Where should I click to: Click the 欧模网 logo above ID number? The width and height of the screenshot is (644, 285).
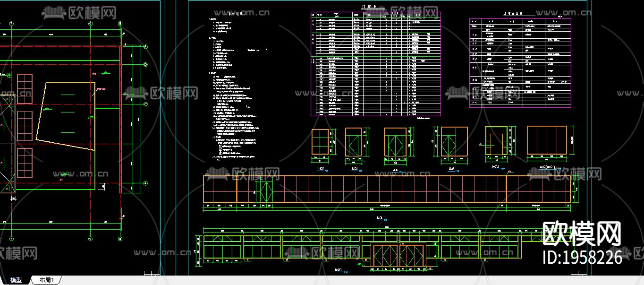[581, 234]
